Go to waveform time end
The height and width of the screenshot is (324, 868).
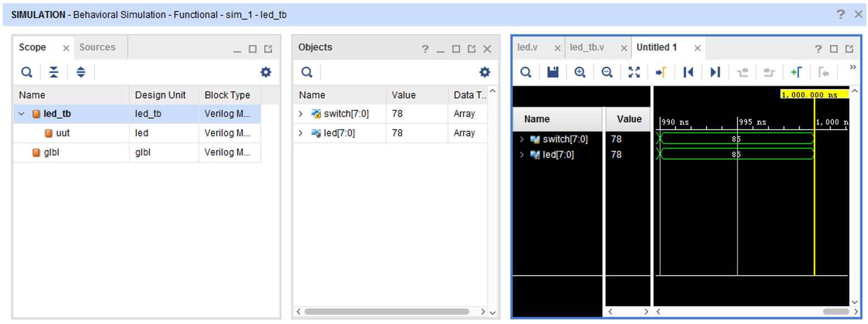(x=716, y=72)
